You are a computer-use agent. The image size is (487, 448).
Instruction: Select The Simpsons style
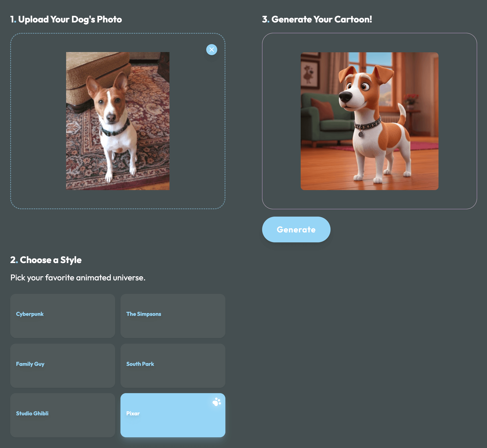(x=173, y=316)
